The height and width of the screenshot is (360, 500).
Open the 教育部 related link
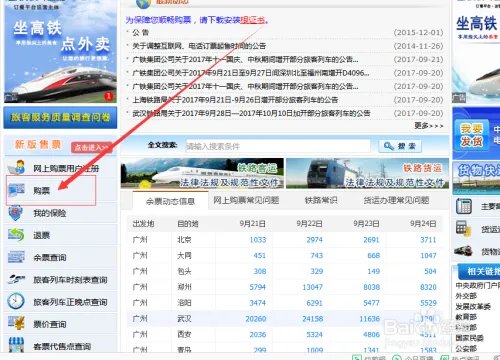pos(466,317)
